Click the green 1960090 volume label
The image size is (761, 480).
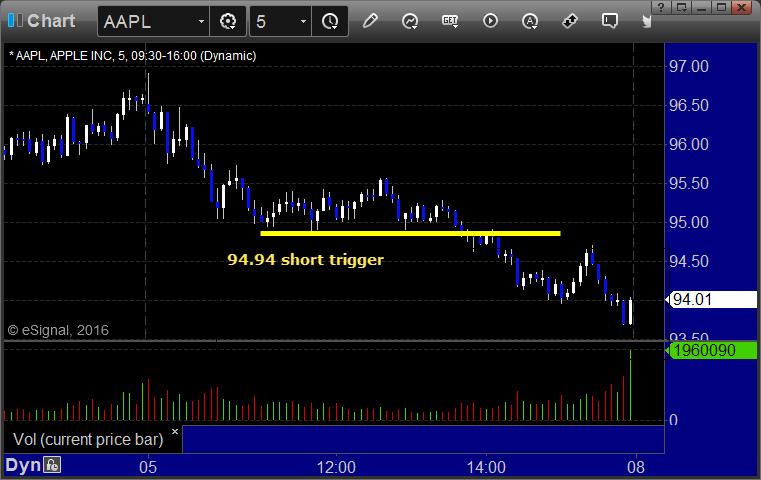pyautogui.click(x=712, y=350)
